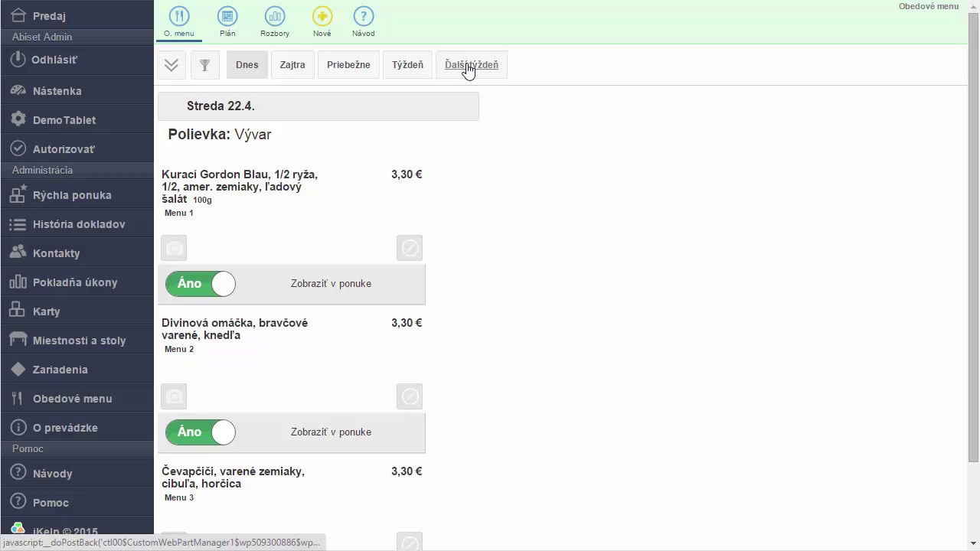This screenshot has height=551, width=980.
Task: Click Odhlásiť to log out
Action: [x=54, y=60]
